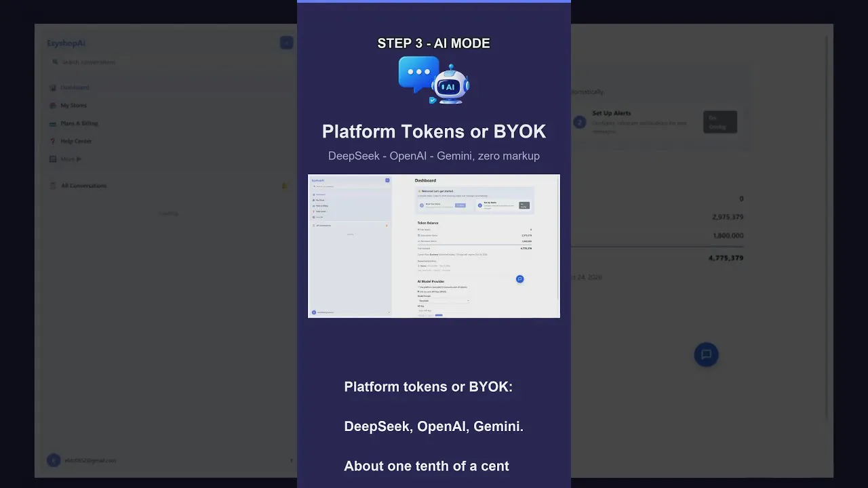Click the sidebar collapse icon in the blurred background app
Image resolution: width=868 pixels, height=488 pixels.
click(286, 43)
